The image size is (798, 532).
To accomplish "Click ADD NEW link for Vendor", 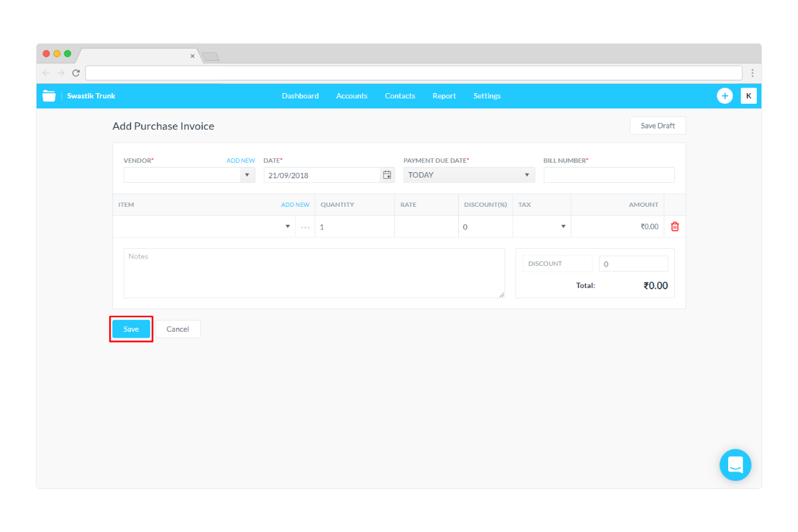I will point(241,161).
